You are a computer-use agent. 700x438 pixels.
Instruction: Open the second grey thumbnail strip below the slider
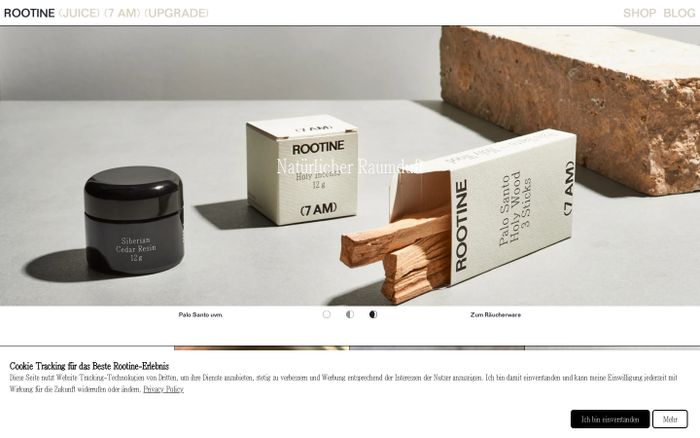437,347
